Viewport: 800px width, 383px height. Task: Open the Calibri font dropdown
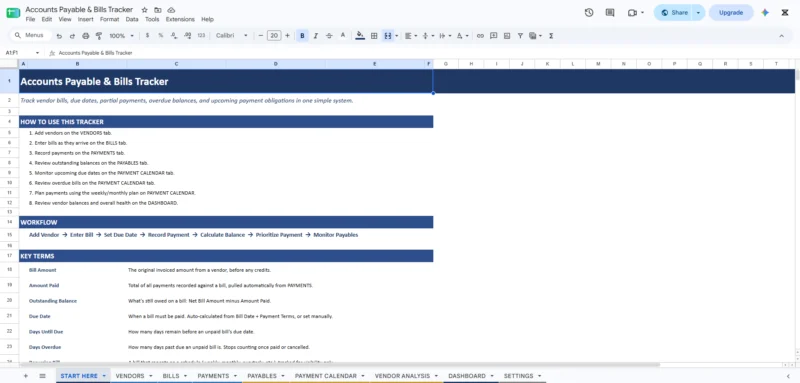(232, 36)
